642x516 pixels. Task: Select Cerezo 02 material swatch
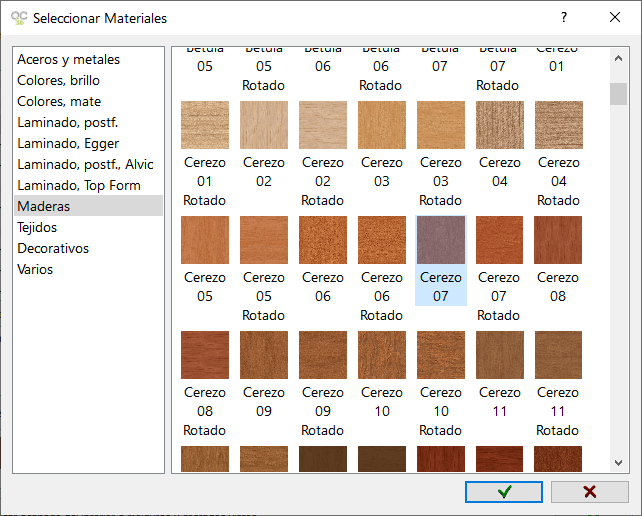264,125
